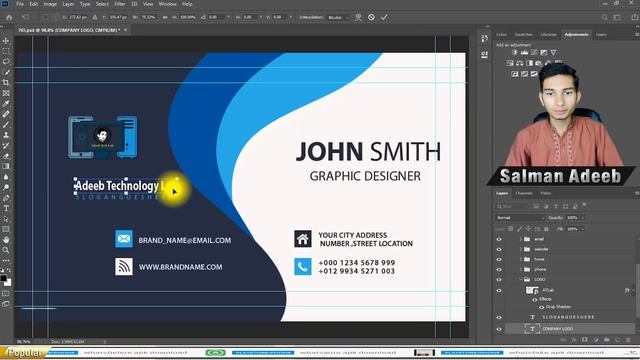Select the Horizontal Type tool
Screen dimensions: 640x360
[x=6, y=208]
